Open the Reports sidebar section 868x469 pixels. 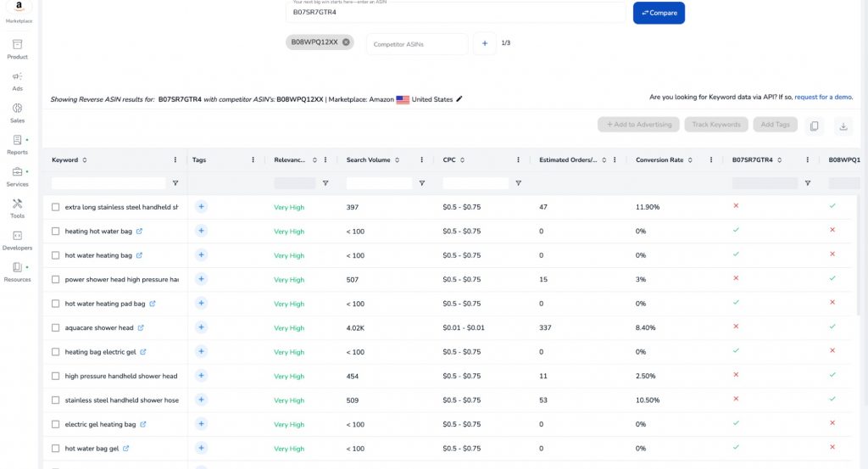click(17, 145)
